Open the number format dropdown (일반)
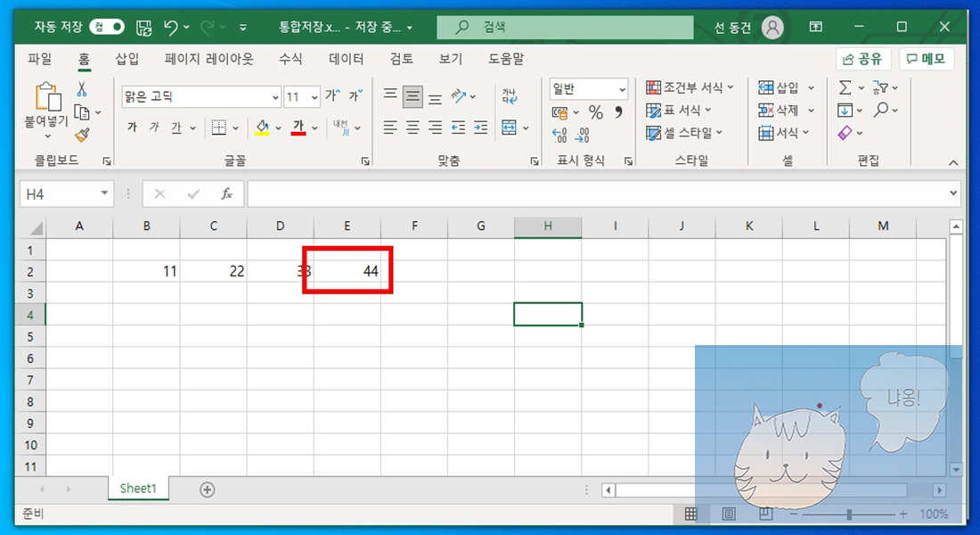Viewport: 980px width, 535px height. tap(622, 89)
